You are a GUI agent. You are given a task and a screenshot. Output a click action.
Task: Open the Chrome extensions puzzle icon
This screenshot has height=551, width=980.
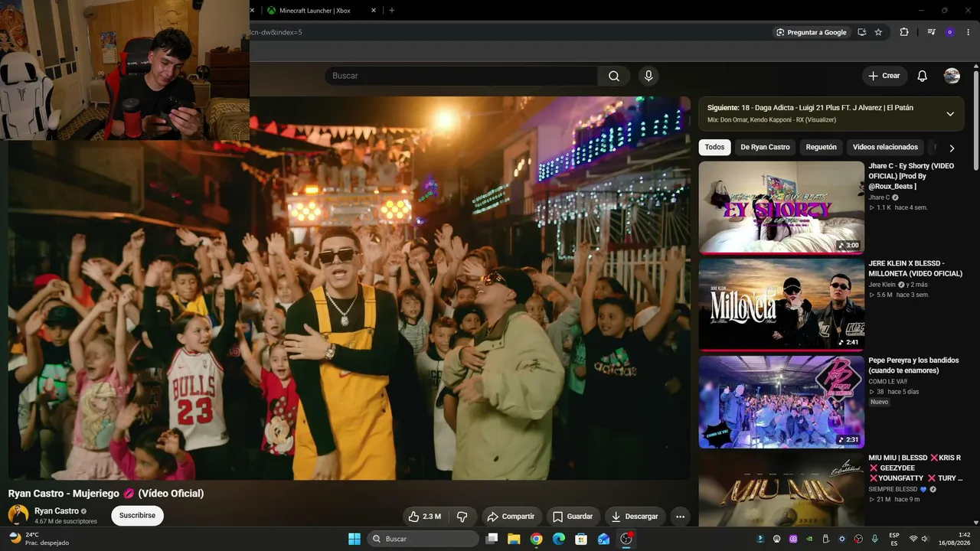coord(904,32)
